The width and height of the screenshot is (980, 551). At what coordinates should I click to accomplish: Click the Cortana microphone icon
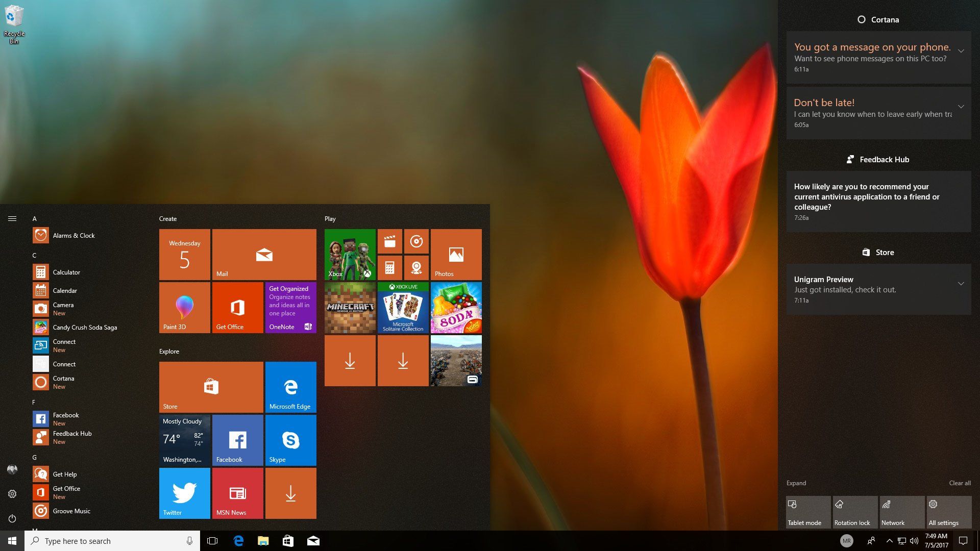pyautogui.click(x=189, y=541)
